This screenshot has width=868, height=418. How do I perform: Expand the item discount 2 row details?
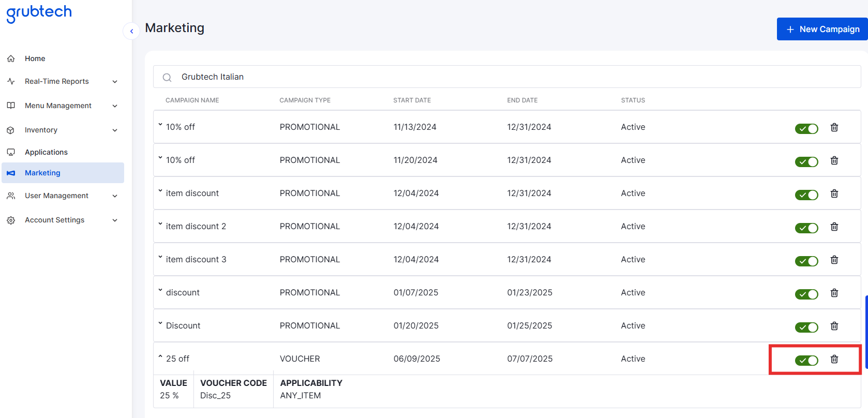point(160,224)
